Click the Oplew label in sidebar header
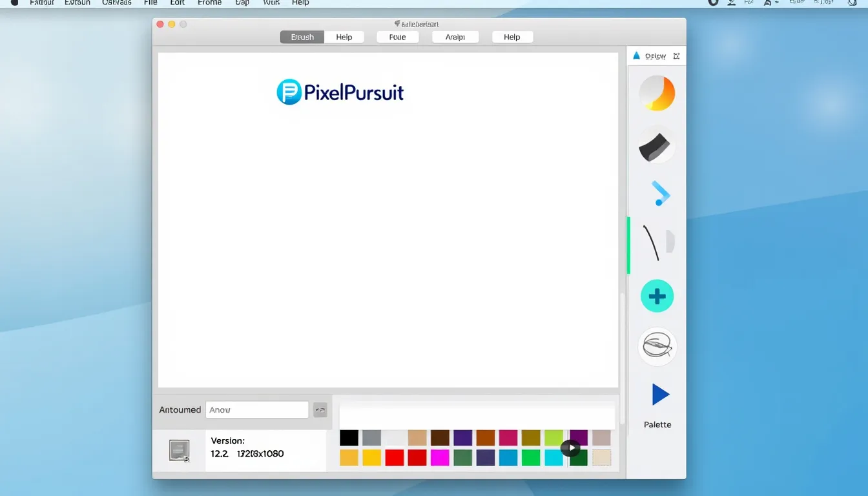The height and width of the screenshot is (496, 868). pos(656,56)
